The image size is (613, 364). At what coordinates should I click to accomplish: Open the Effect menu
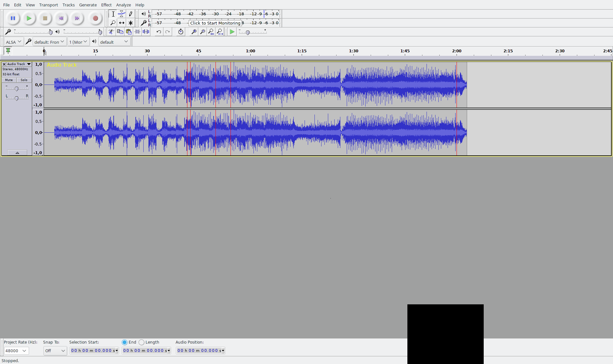click(x=106, y=5)
